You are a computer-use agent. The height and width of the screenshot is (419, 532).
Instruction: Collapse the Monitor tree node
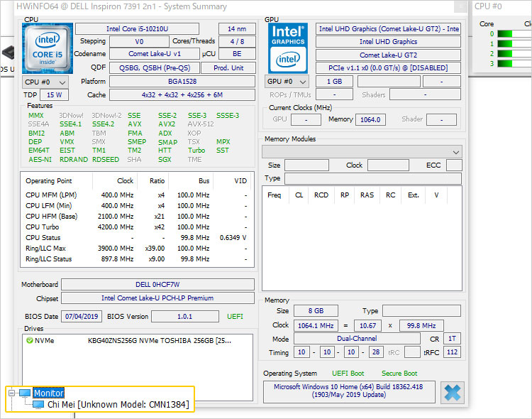12,393
